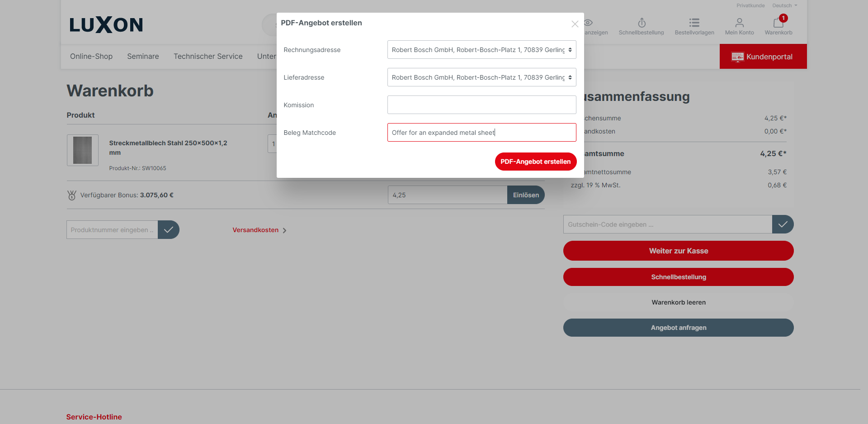Open the Versandkosten link

coord(255,230)
